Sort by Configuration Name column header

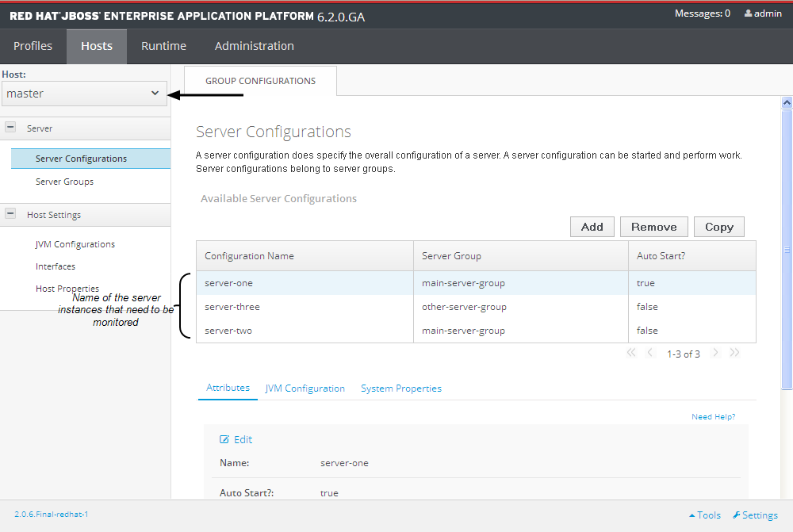(305, 256)
